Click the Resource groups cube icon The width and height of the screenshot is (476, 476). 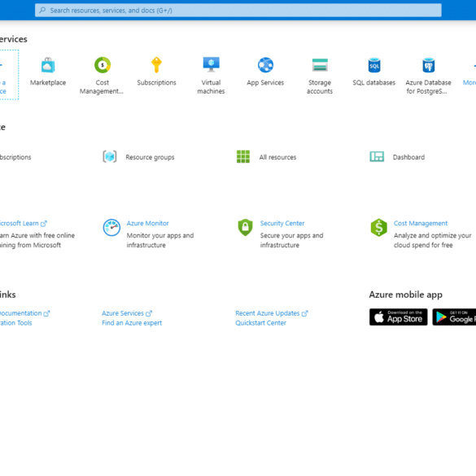point(110,157)
